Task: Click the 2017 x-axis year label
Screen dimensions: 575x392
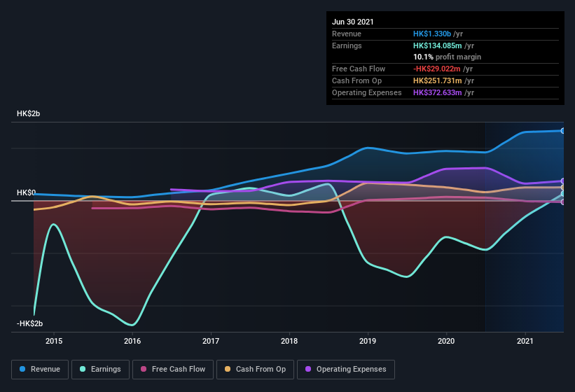Action: click(x=211, y=341)
